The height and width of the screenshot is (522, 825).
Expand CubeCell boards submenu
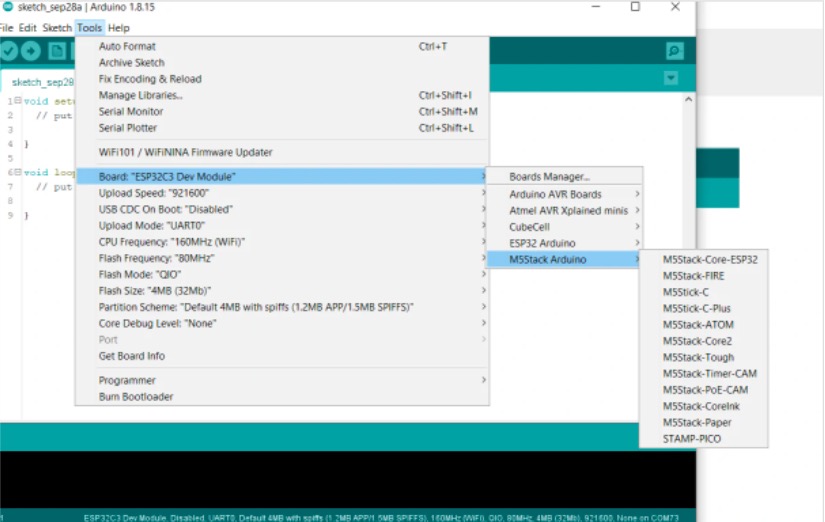564,227
